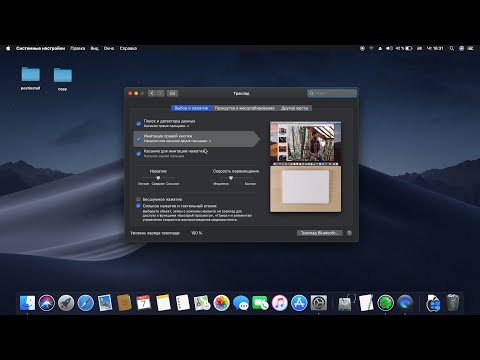Open Photos from the Dock
The image size is (480, 360).
pyautogui.click(x=221, y=303)
